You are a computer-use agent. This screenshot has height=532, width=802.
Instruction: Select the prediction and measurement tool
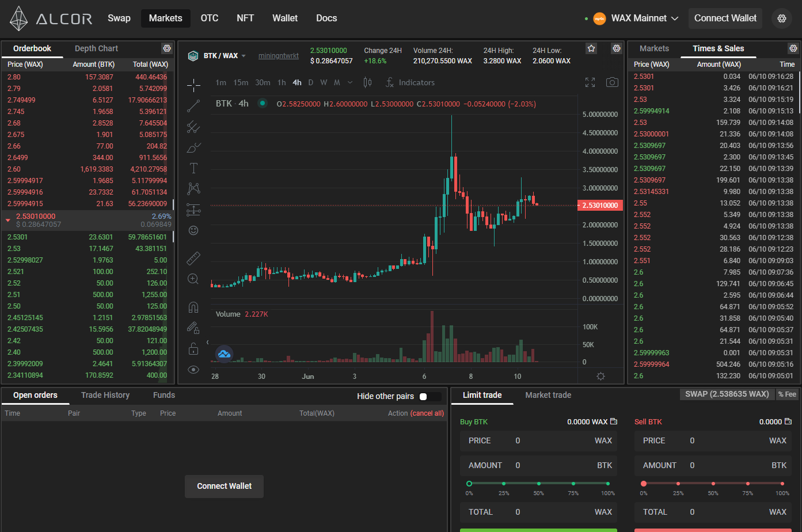click(193, 210)
